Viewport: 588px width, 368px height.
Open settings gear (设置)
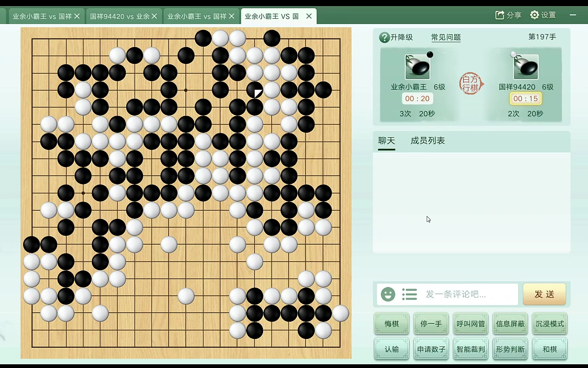pos(535,15)
